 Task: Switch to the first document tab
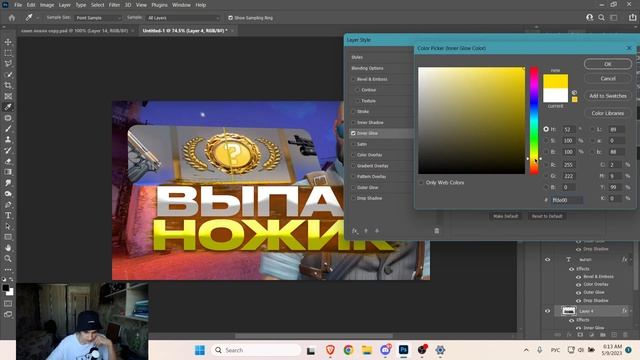point(74,31)
